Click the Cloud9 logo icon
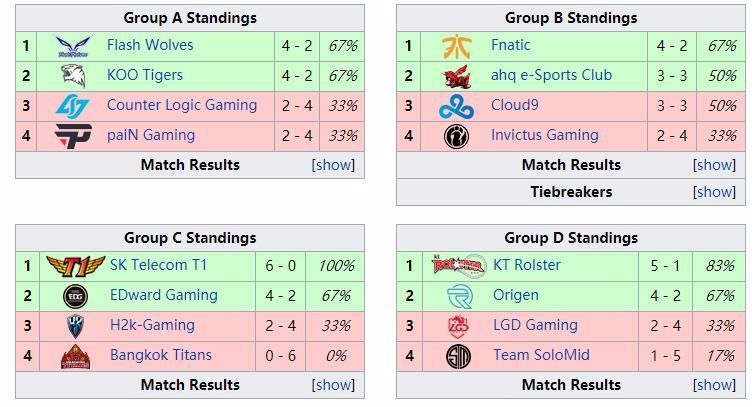The height and width of the screenshot is (407, 752). [457, 106]
